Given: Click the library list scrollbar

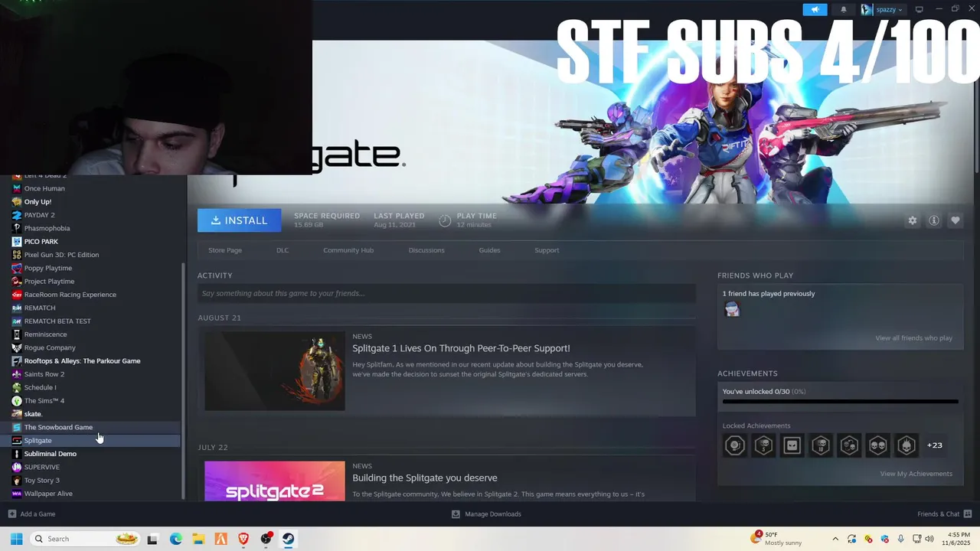Looking at the screenshot, I should [183, 381].
